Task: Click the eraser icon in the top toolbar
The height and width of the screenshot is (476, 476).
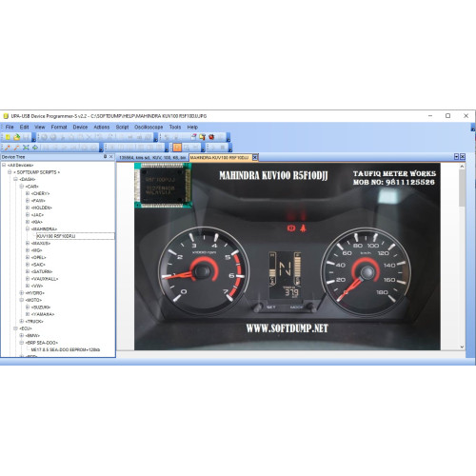Action: coord(193,137)
